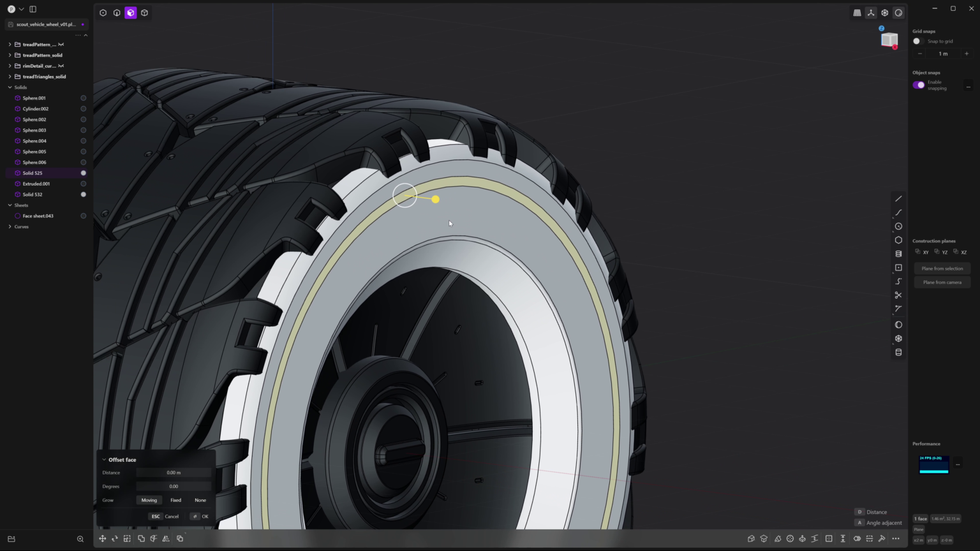
Task: Collapse the Sheets group
Action: (10, 205)
